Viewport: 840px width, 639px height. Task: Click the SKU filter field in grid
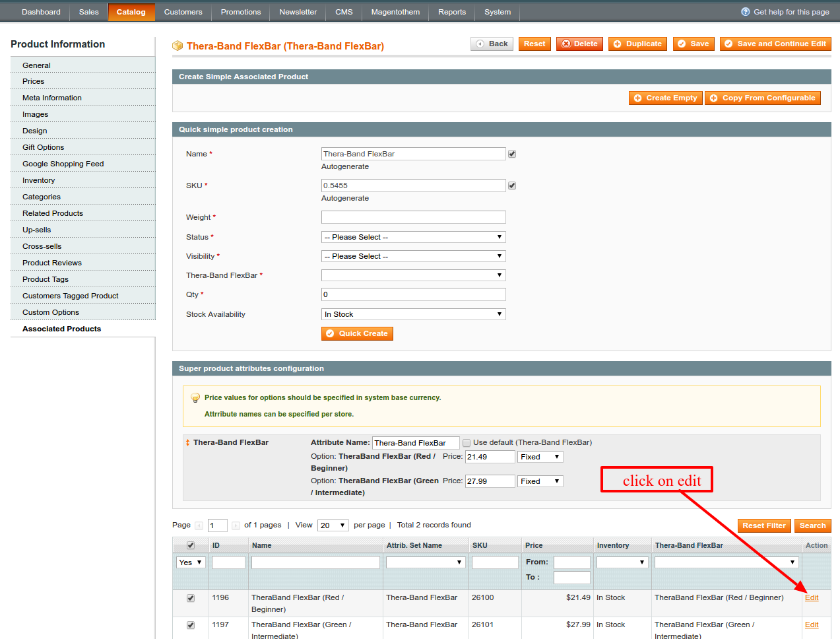pos(495,562)
